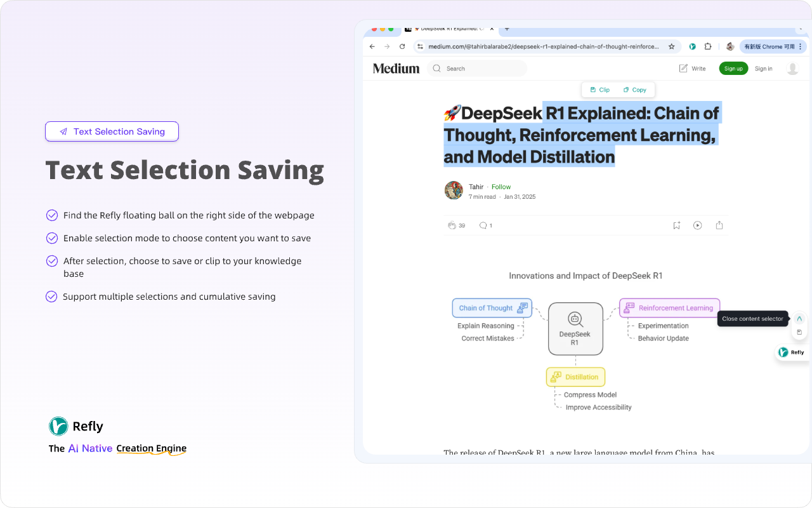Open the Medium user avatar menu
This screenshot has width=812, height=508.
(x=792, y=69)
